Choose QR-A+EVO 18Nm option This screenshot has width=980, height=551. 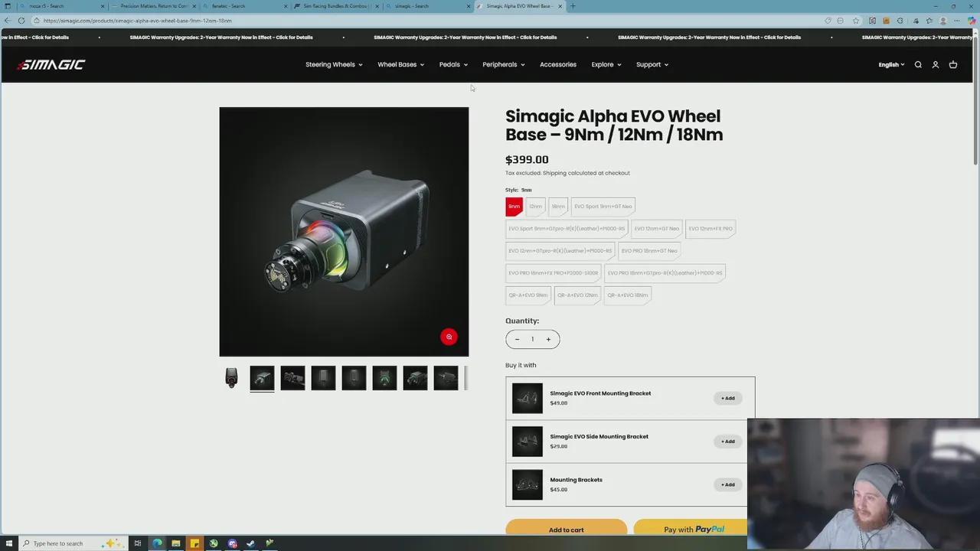click(x=627, y=295)
